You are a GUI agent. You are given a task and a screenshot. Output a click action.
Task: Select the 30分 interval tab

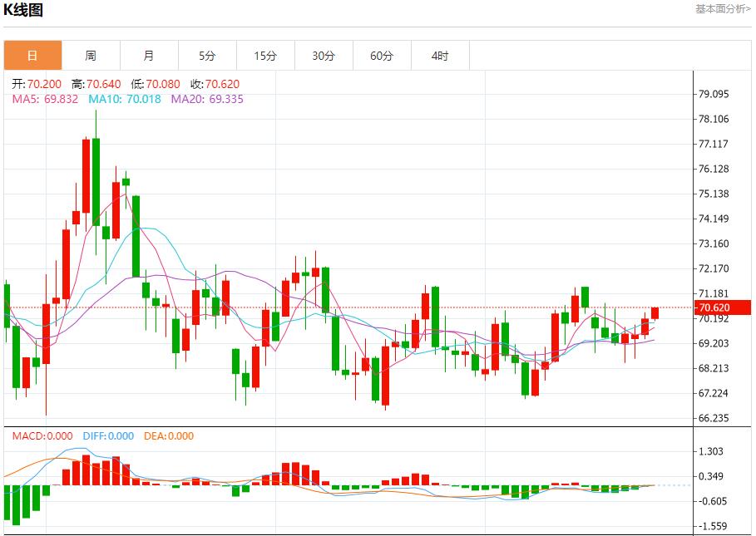(x=324, y=56)
